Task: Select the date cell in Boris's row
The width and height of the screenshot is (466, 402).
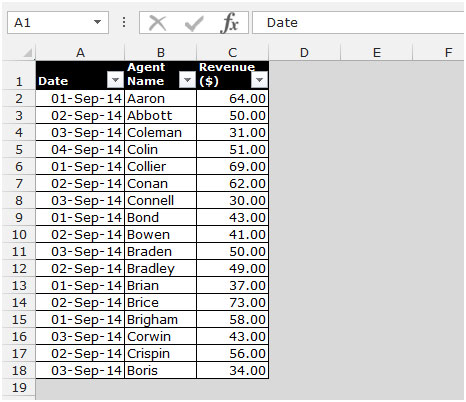Action: pos(80,370)
